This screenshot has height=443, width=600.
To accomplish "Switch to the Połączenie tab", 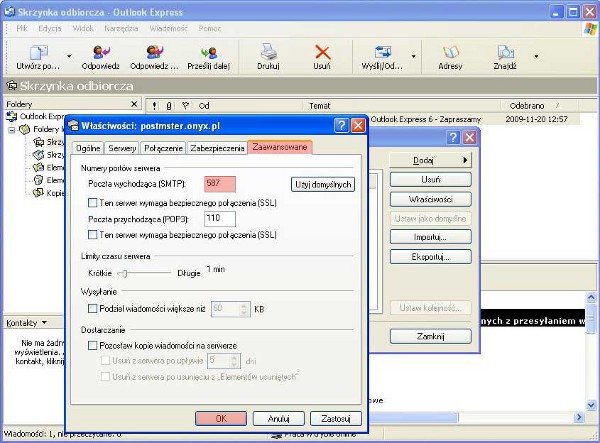I will coord(163,148).
